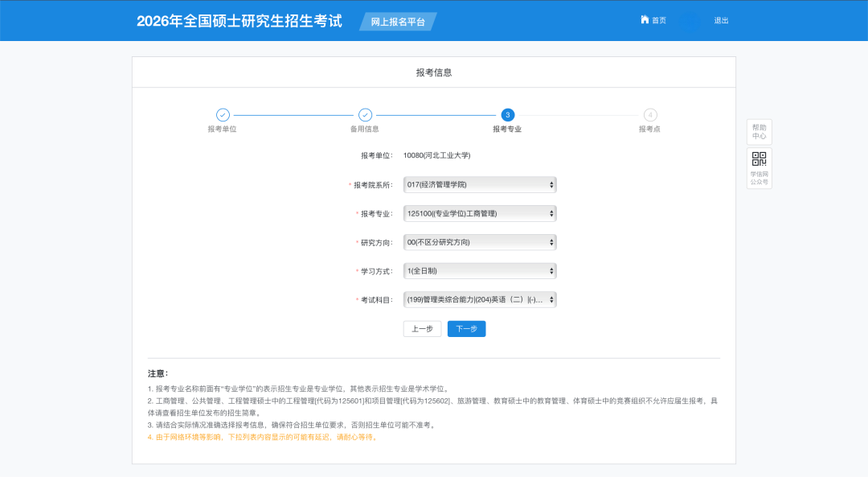Screen dimensions: 868x477
Task: Click the 报考点 step label
Action: (x=649, y=130)
